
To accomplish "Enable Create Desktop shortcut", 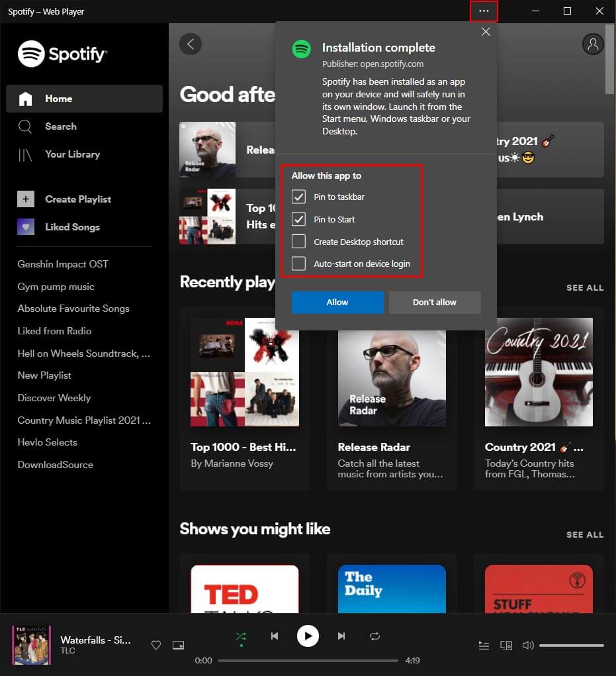I will pos(298,242).
